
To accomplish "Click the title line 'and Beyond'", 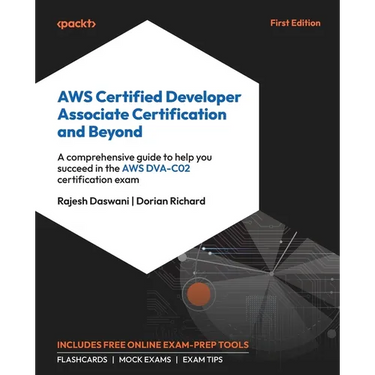I will point(100,132).
